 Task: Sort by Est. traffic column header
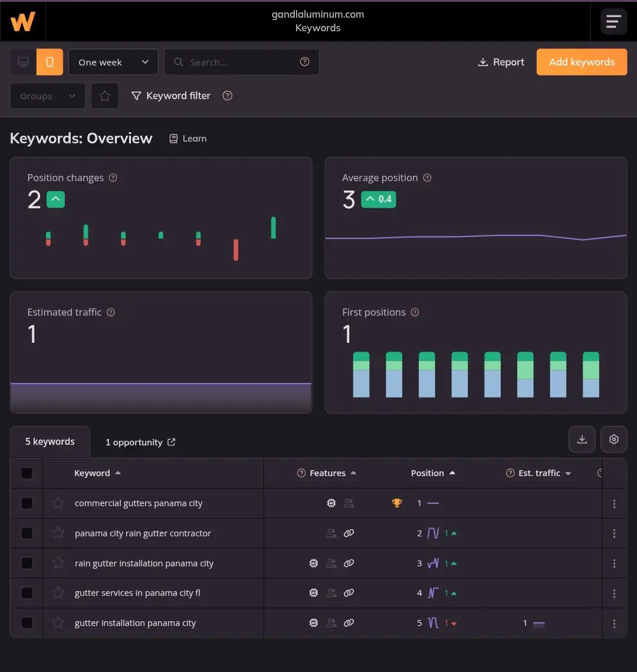539,473
